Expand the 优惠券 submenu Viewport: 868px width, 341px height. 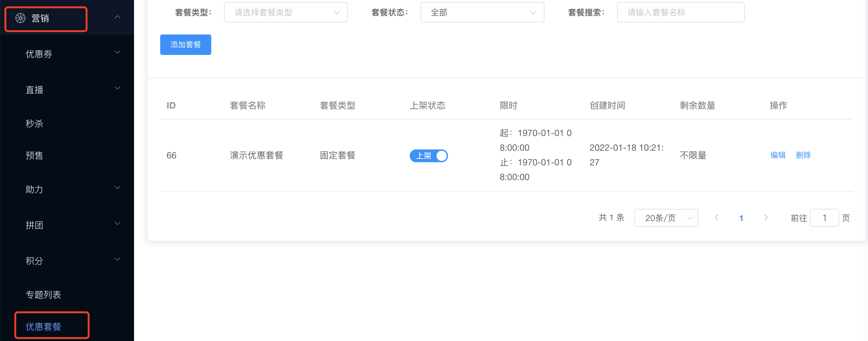[x=117, y=53]
